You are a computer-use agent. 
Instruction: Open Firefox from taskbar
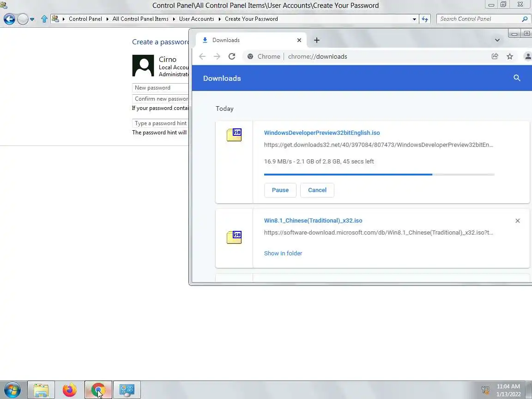click(70, 390)
